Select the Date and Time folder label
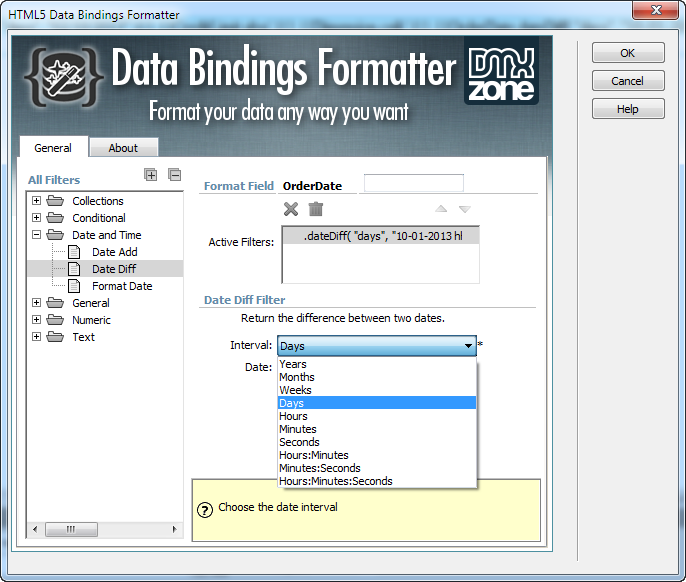The width and height of the screenshot is (686, 582). (x=107, y=235)
